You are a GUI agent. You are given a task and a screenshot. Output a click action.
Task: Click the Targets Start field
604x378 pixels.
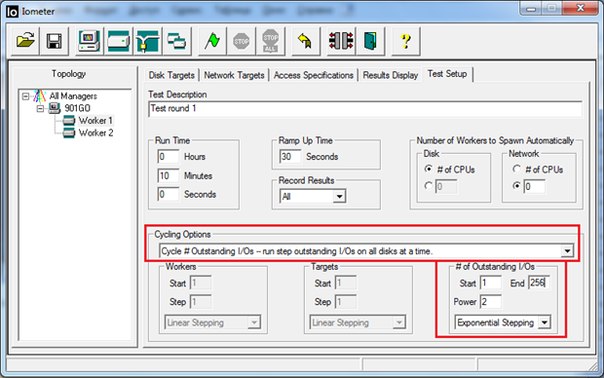[x=346, y=283]
